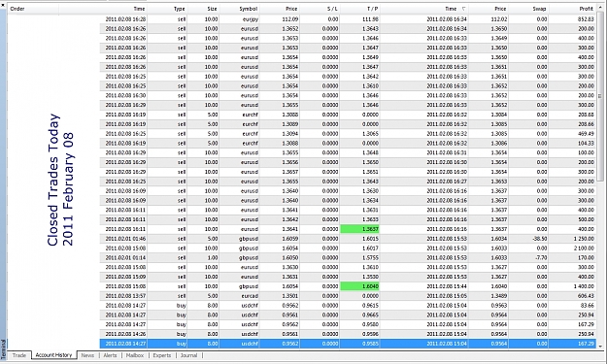Switch to the Trade tab

click(x=19, y=355)
